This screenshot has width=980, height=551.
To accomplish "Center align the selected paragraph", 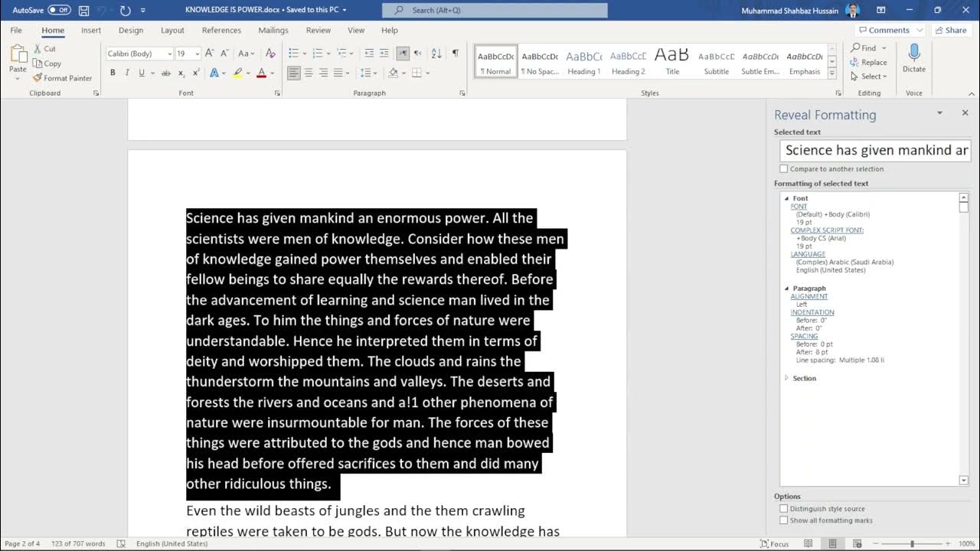I will 309,73.
